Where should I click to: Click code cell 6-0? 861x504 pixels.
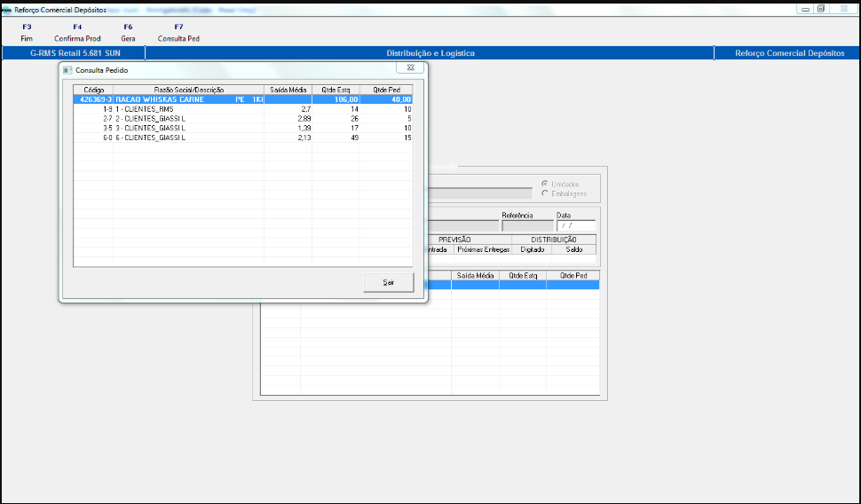tap(93, 138)
